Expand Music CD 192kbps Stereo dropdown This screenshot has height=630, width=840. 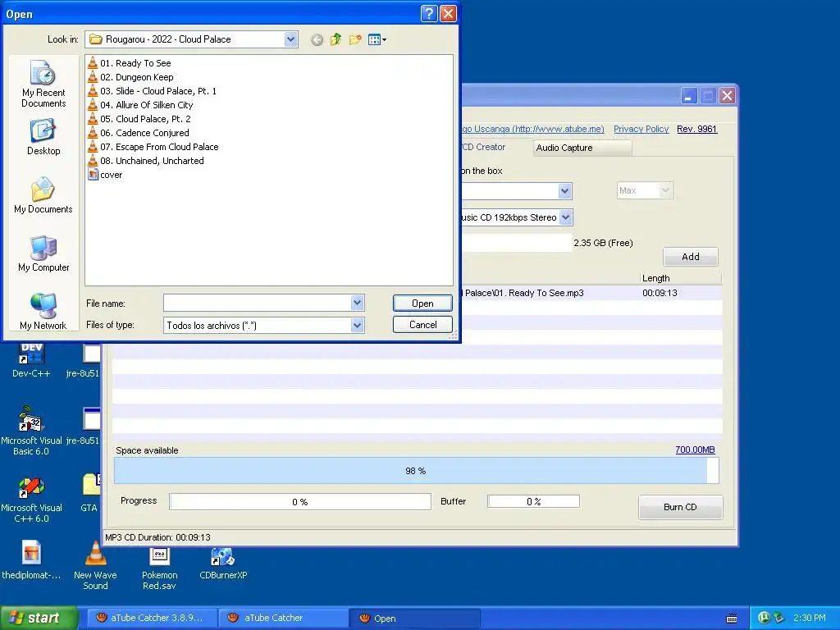(566, 217)
